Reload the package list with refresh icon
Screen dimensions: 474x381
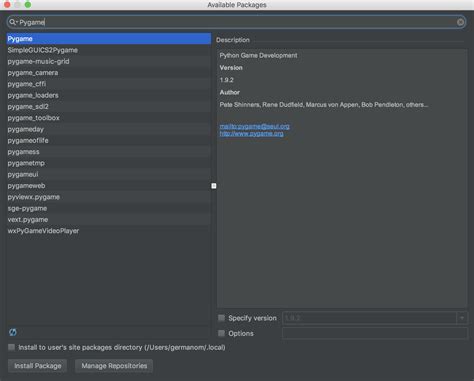(13, 332)
